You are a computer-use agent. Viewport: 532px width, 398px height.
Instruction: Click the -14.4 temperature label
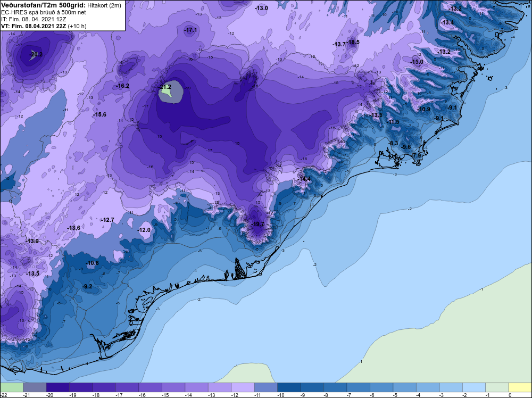pos(304,179)
